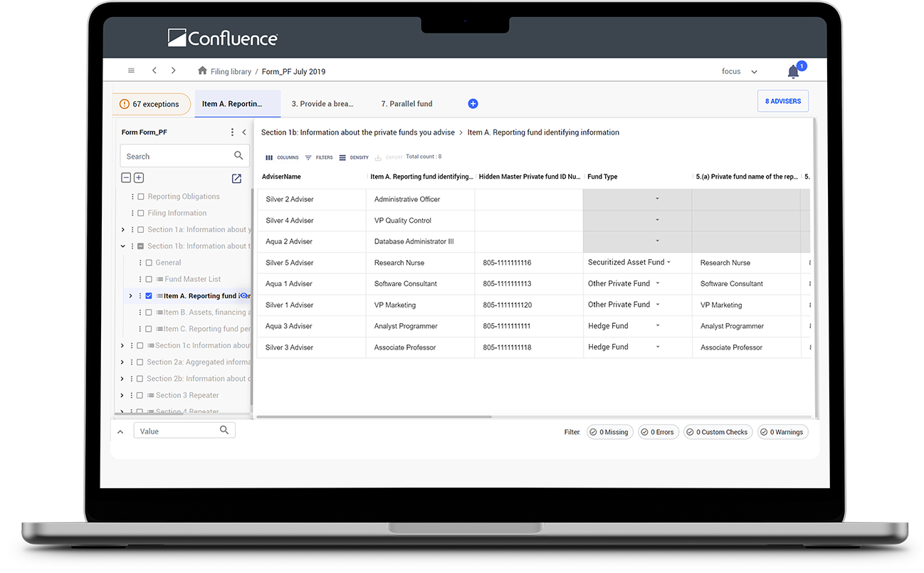Screen dimensions: 924x573
Task: Go to Filing library breadcrumb
Action: 231,71
